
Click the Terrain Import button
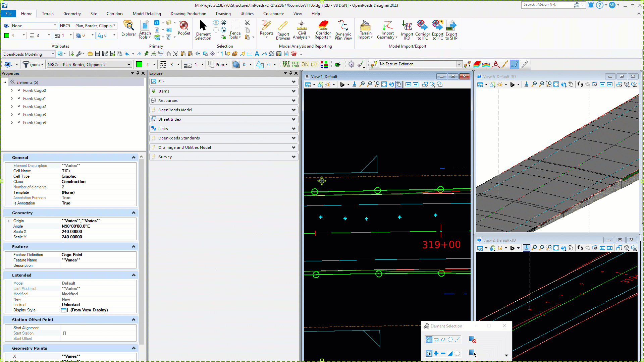(x=365, y=29)
